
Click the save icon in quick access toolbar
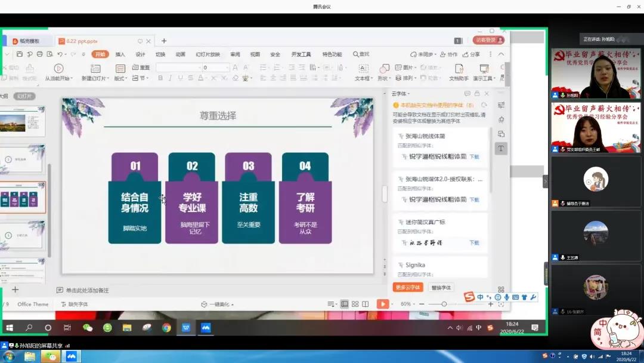point(20,54)
